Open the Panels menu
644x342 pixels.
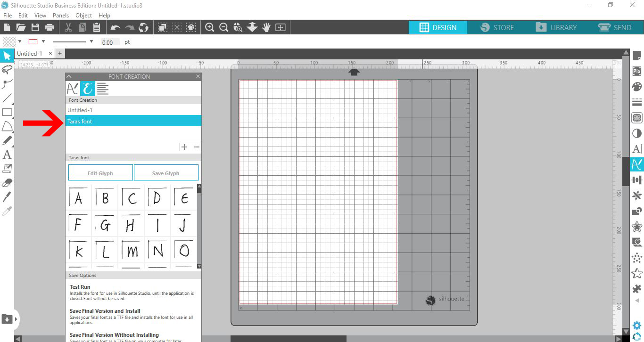(61, 15)
